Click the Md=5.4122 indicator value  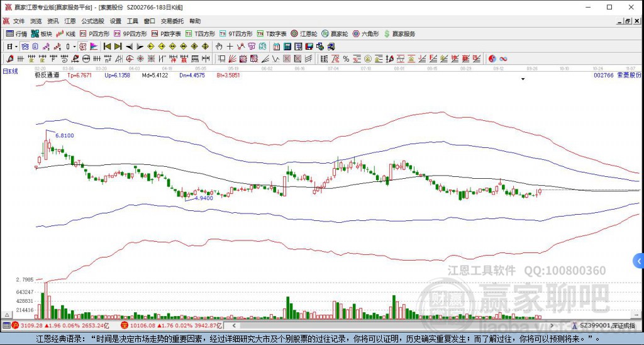(x=155, y=76)
